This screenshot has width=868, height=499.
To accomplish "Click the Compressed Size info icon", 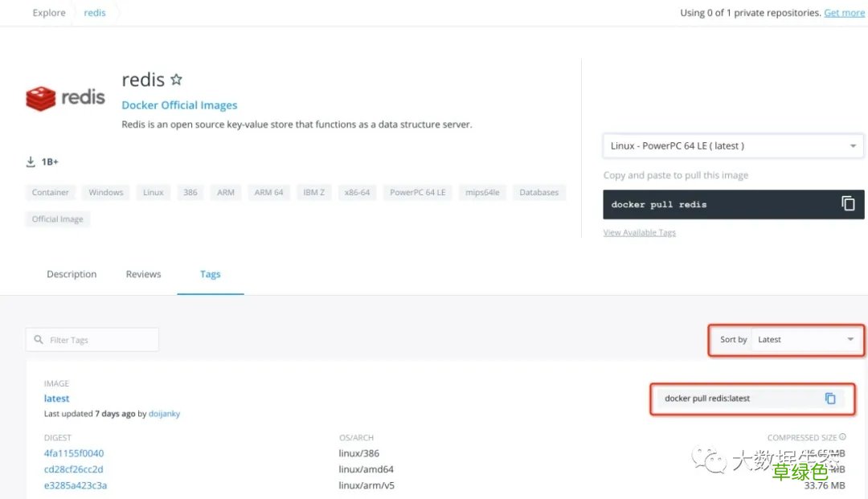I will (x=842, y=437).
